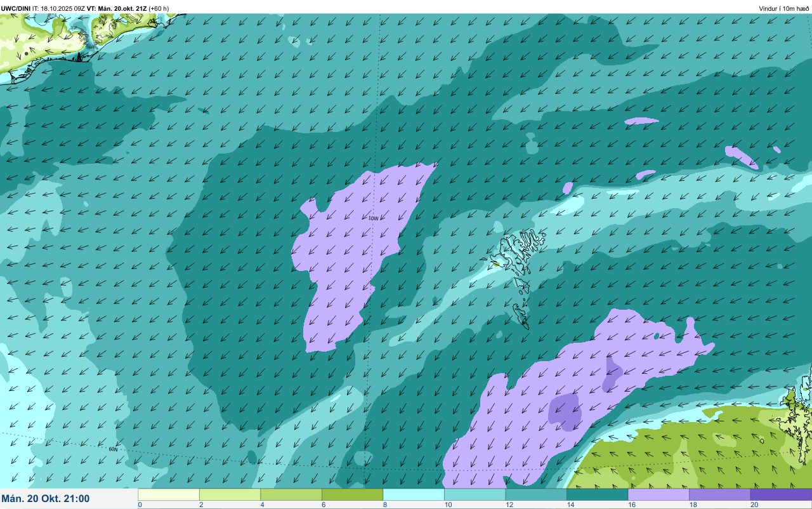Click the deep purple 20+ legend swatch

click(x=781, y=494)
